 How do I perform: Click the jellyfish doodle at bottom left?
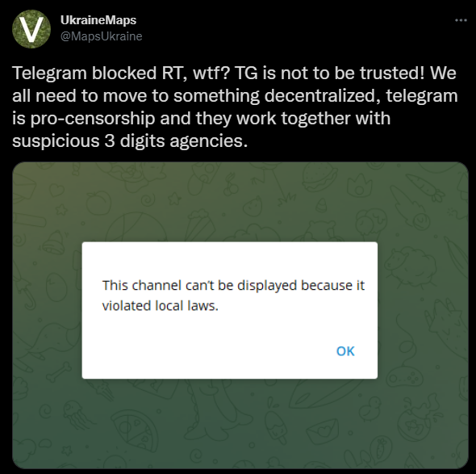[x=79, y=415]
